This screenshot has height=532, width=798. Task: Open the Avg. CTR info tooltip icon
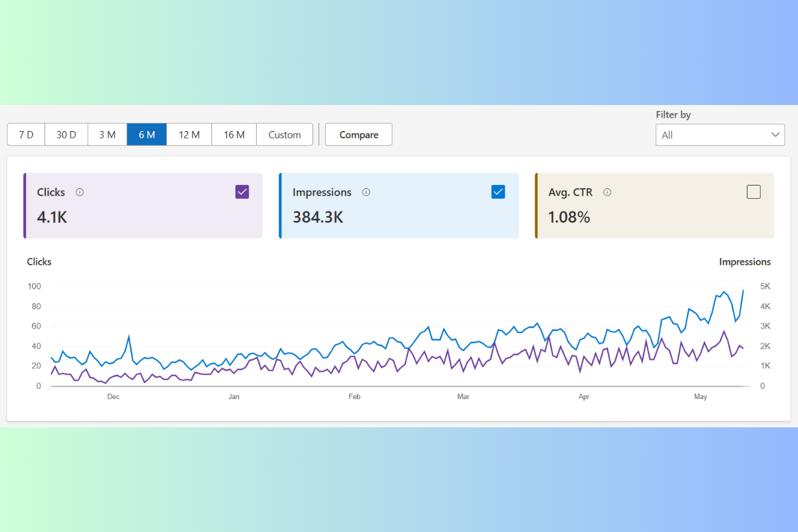pyautogui.click(x=607, y=192)
